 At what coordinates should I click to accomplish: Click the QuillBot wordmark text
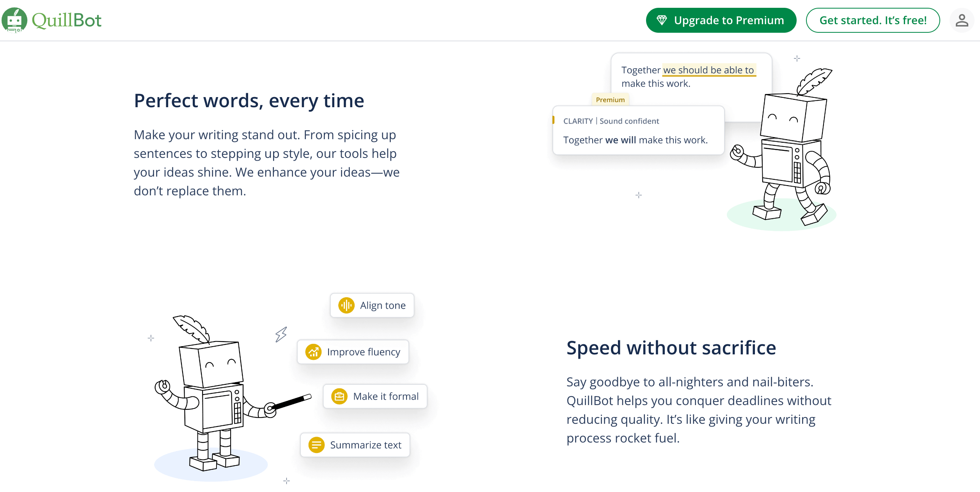point(67,20)
